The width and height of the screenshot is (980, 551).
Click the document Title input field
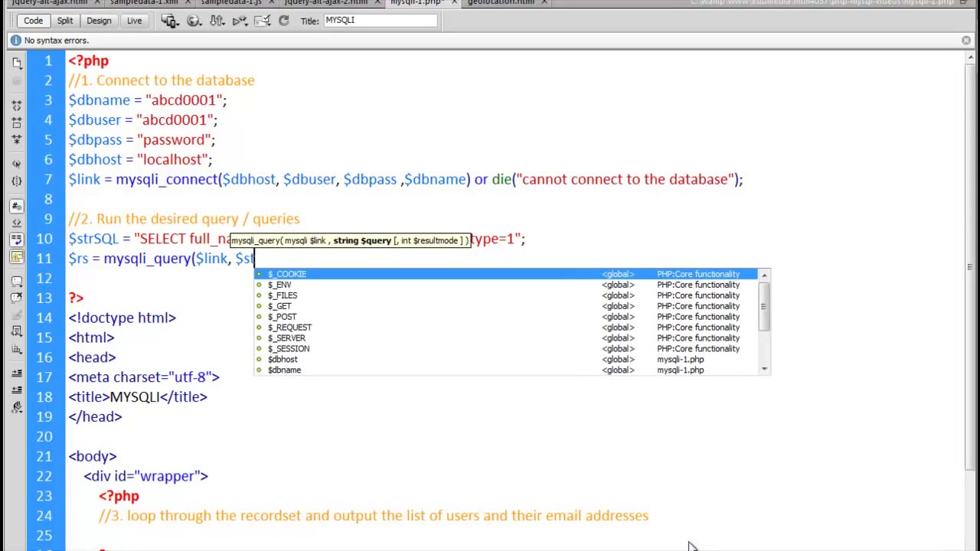[x=380, y=21]
